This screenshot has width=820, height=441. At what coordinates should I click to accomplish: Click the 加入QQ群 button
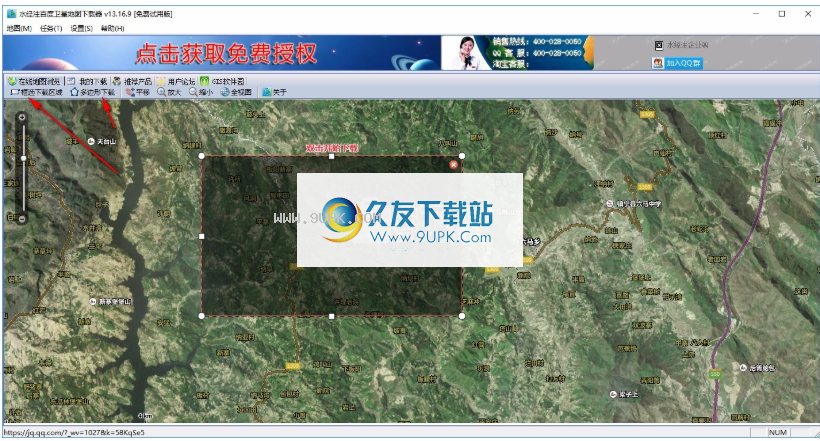click(677, 63)
